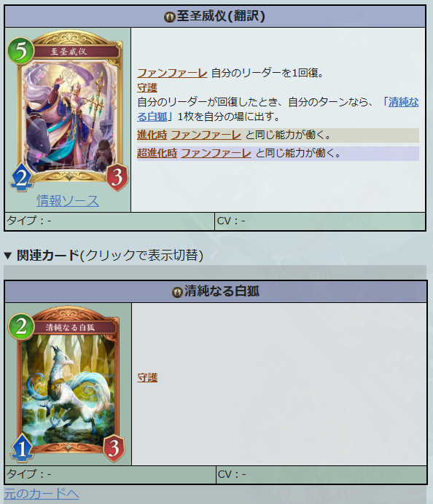
Task: Go to 元のカードへ link
Action: tap(41, 494)
